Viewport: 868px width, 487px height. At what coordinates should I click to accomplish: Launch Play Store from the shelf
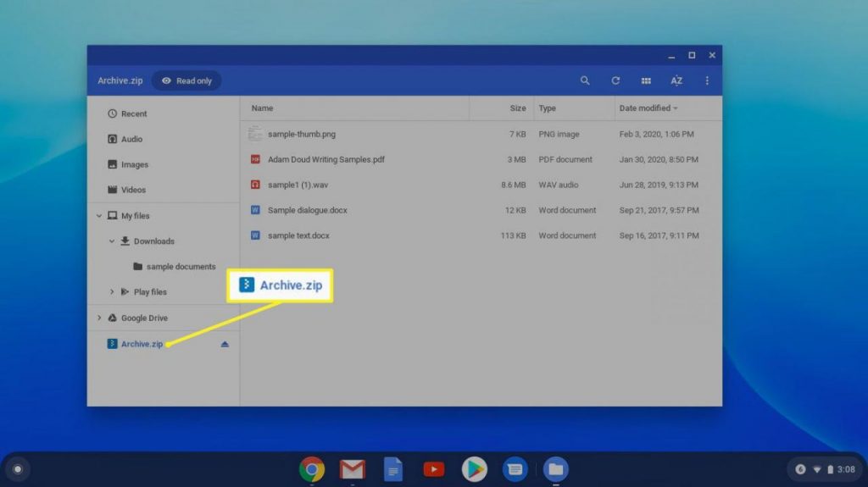point(475,469)
